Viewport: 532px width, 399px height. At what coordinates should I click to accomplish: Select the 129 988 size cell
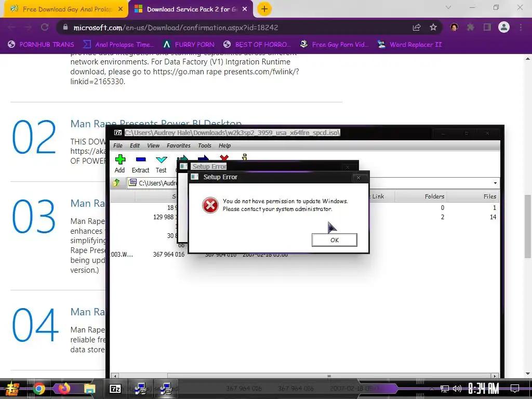[x=163, y=217]
